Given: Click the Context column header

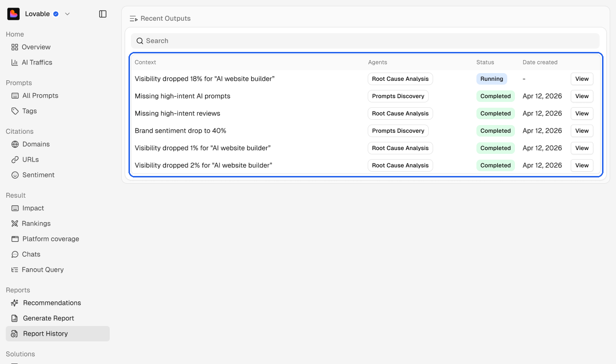Looking at the screenshot, I should pos(145,63).
